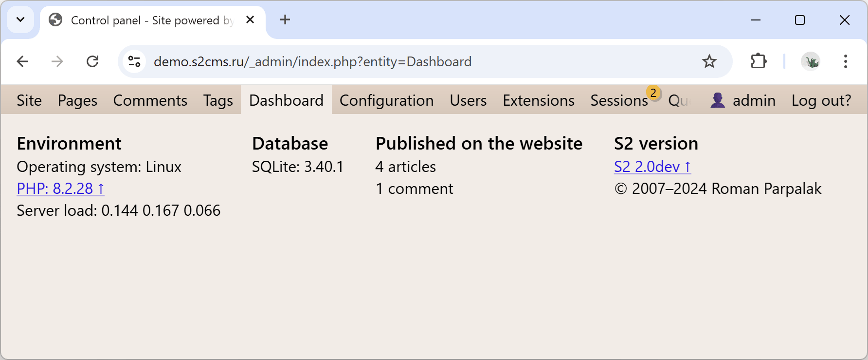The width and height of the screenshot is (868, 360).
Task: Open the Pages section
Action: pyautogui.click(x=77, y=100)
